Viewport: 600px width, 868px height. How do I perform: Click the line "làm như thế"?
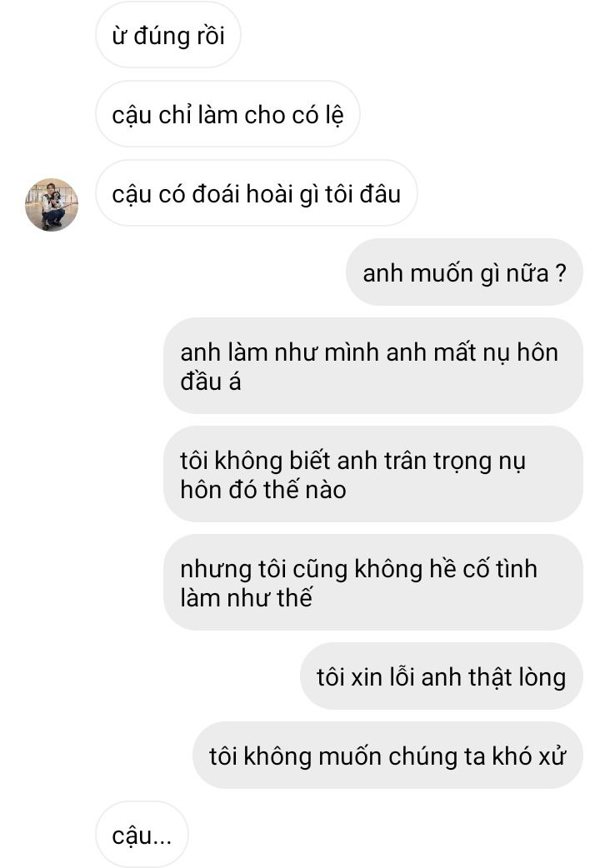click(x=246, y=598)
